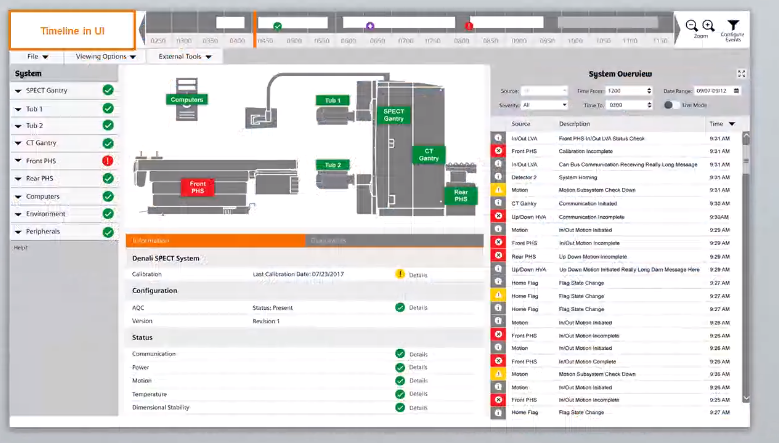Zoom out the timeline with the minus magnifier

pos(691,26)
